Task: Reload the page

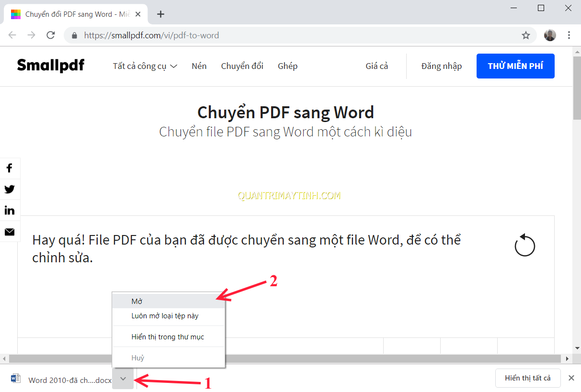Action: [x=51, y=35]
